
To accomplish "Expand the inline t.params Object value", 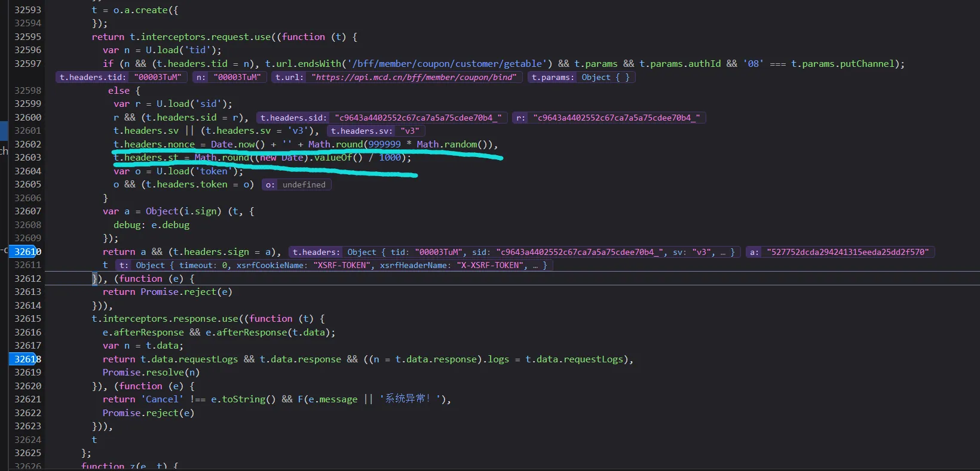I will pos(581,77).
